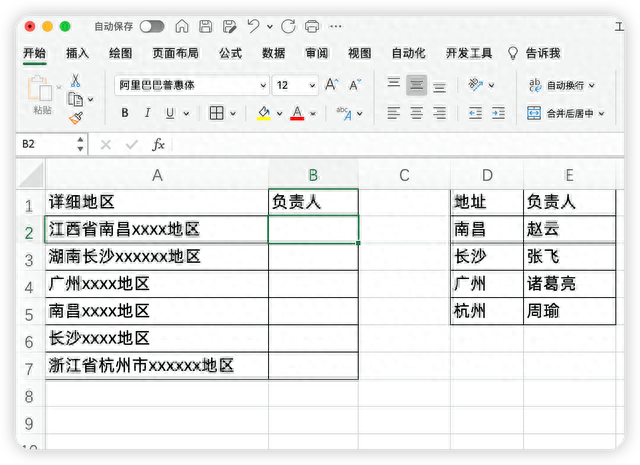
Task: Expand the Paste options arrow
Action: tap(59, 87)
